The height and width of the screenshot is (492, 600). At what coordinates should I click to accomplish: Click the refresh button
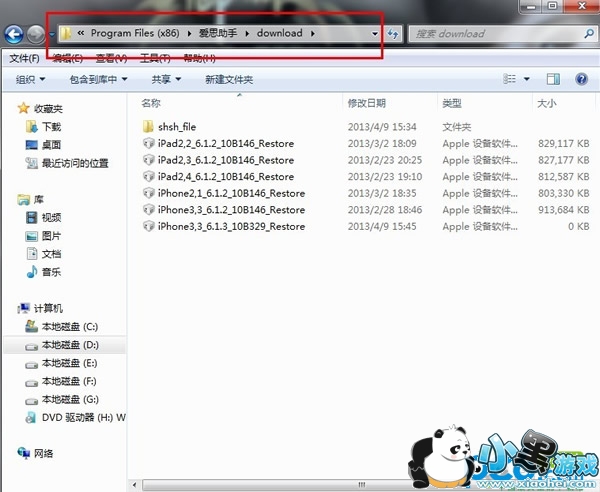click(x=393, y=34)
